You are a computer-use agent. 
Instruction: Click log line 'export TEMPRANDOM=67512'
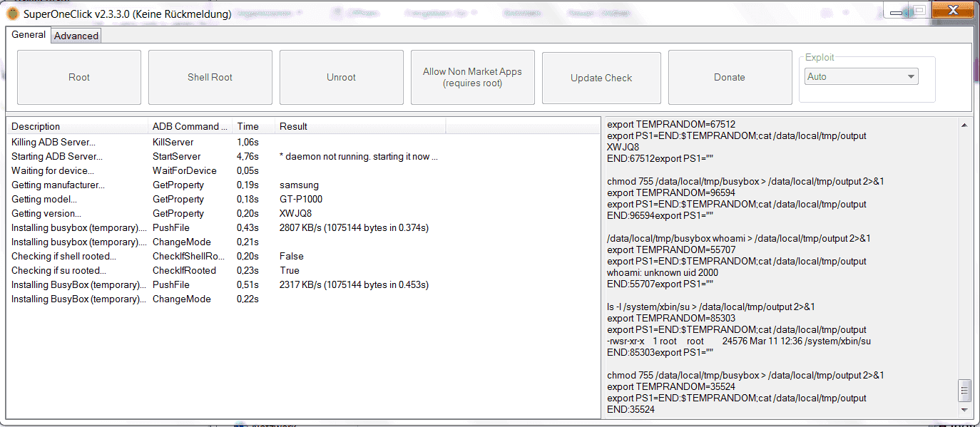(x=671, y=124)
